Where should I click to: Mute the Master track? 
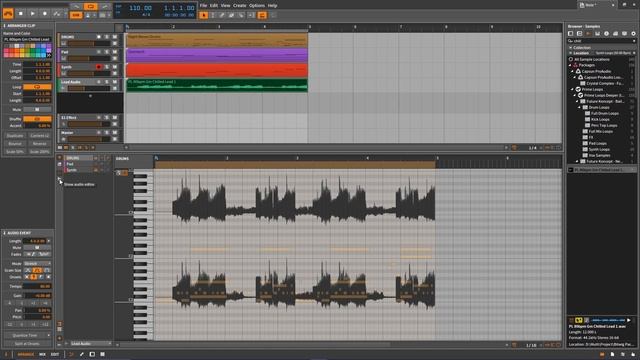115,133
